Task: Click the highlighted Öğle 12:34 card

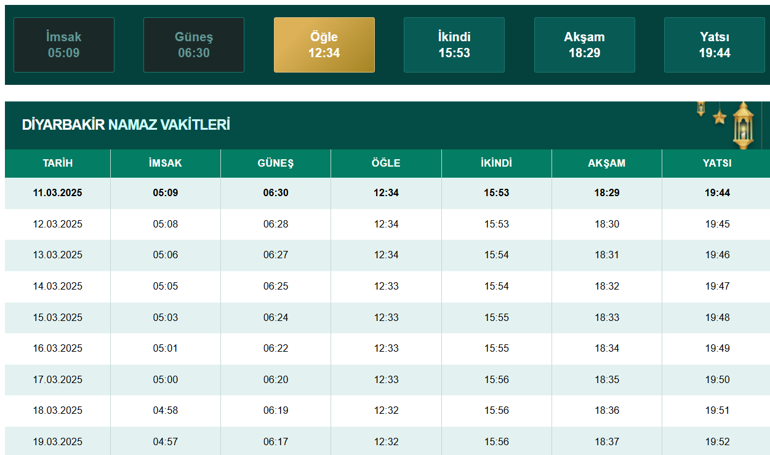Action: (x=324, y=45)
